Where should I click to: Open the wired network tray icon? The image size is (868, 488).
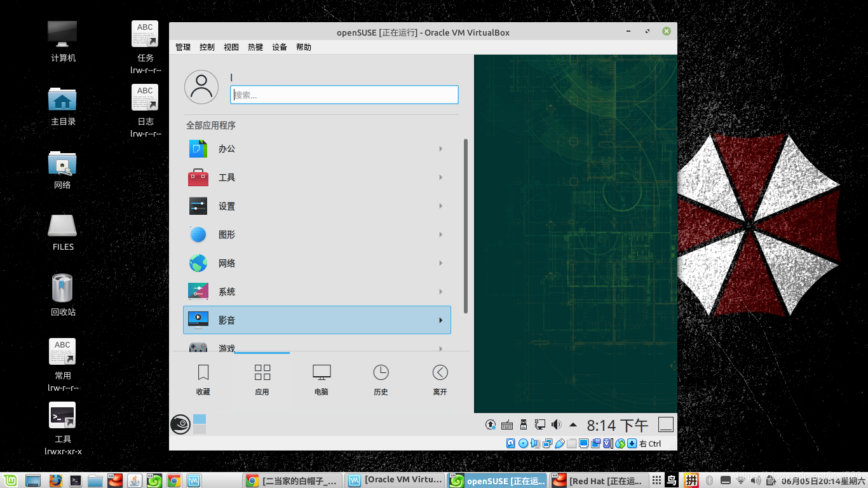[x=540, y=424]
